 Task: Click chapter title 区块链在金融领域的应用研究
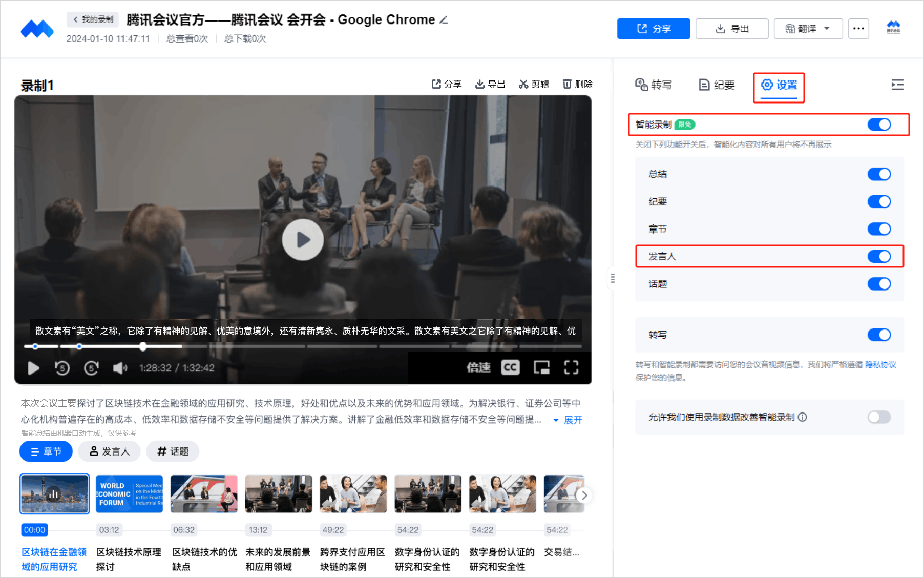[x=54, y=560]
